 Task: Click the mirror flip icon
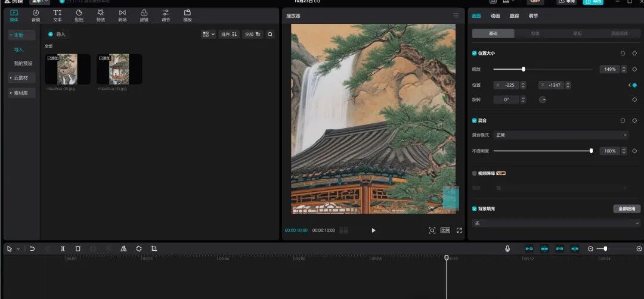(123, 249)
